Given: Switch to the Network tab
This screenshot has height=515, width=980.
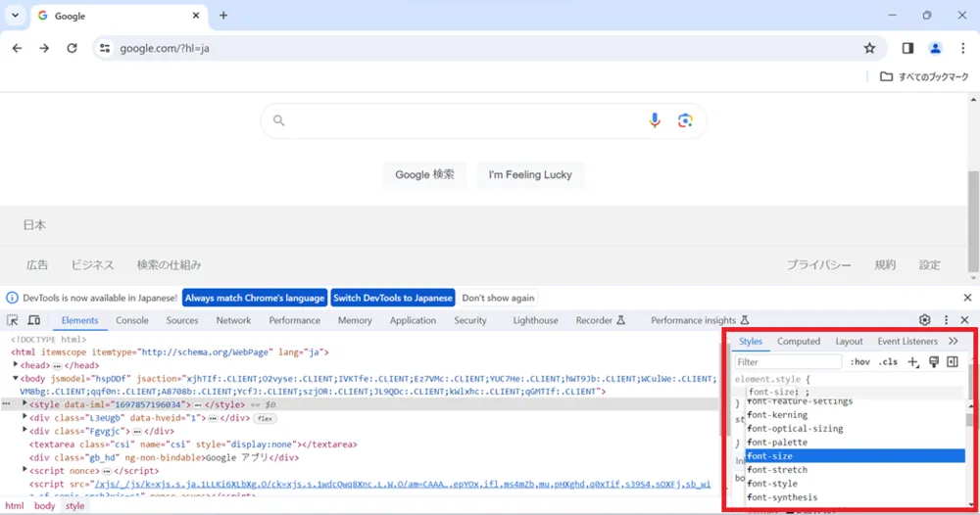Looking at the screenshot, I should [233, 320].
